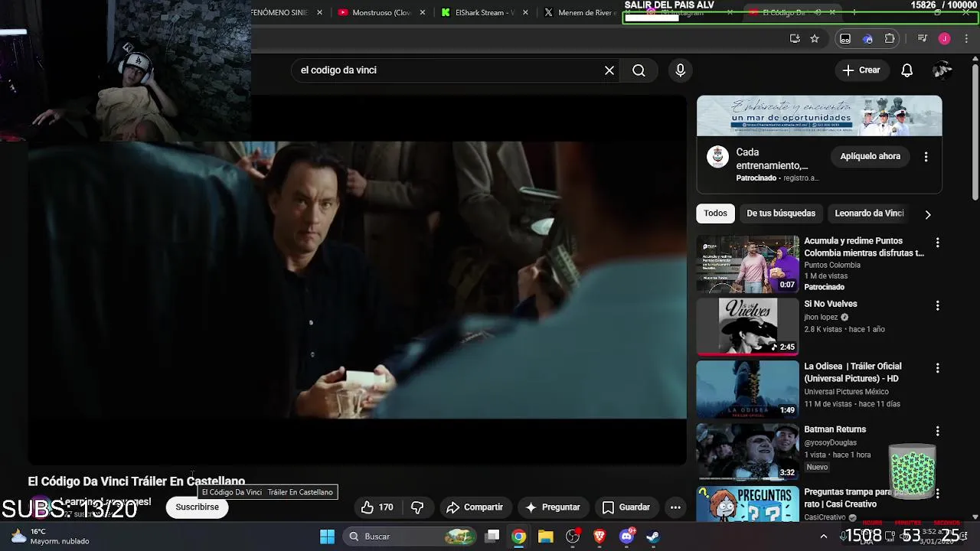980x551 pixels.
Task: Select the Todos filter chip
Action: coord(715,214)
